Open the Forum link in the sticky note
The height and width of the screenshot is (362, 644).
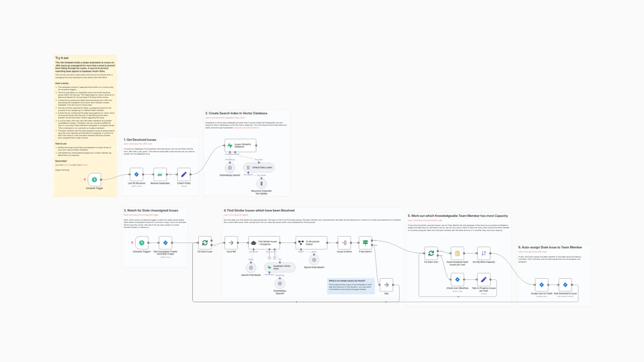[x=84, y=165]
